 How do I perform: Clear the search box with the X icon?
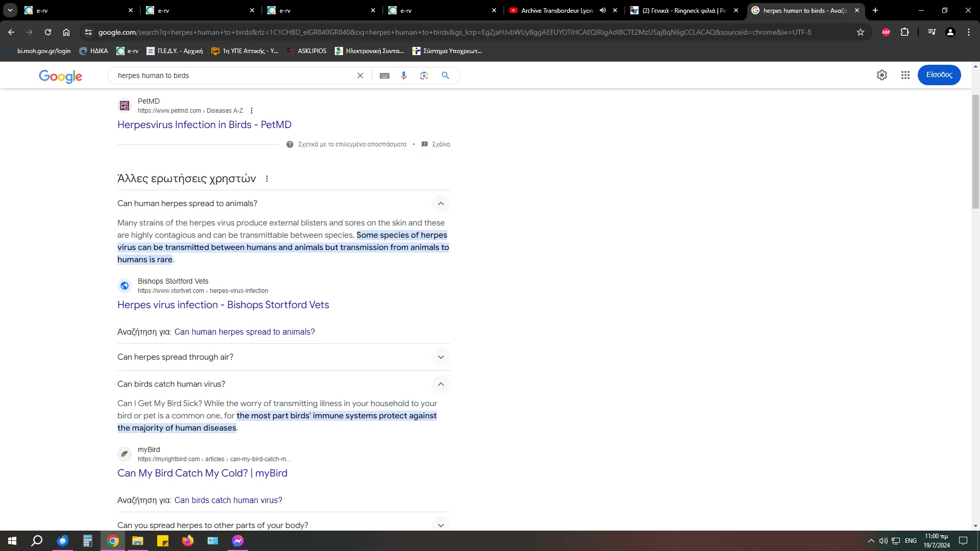(360, 76)
